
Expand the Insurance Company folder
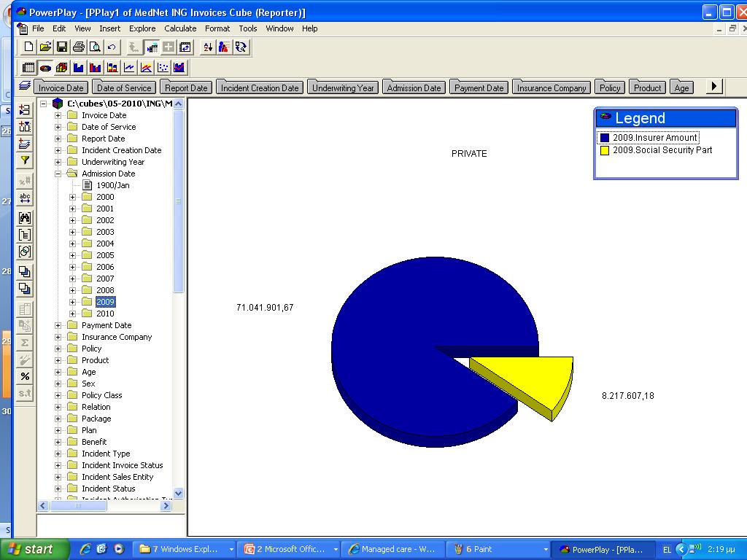[x=58, y=337]
